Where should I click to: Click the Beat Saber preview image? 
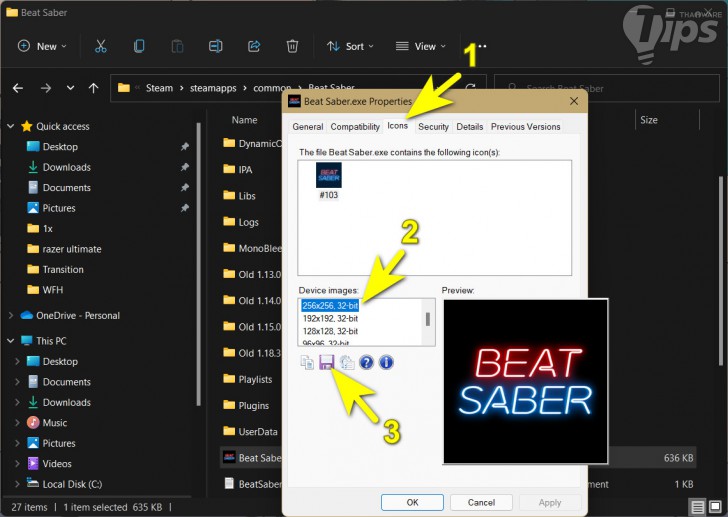(526, 381)
